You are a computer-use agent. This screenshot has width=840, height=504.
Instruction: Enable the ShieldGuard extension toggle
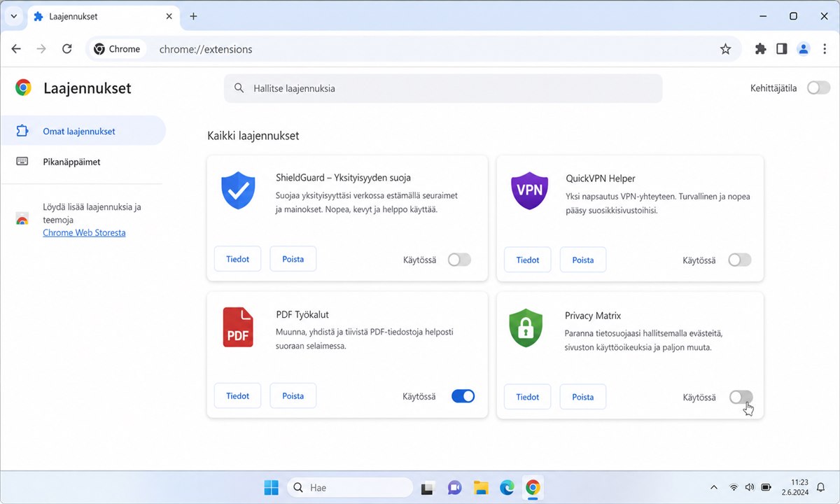click(460, 260)
